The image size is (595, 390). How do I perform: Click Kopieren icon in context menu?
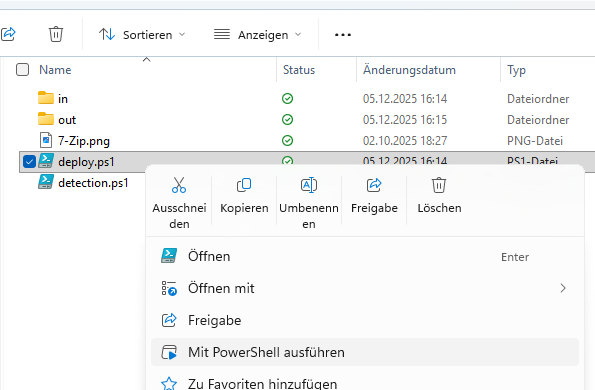244,185
